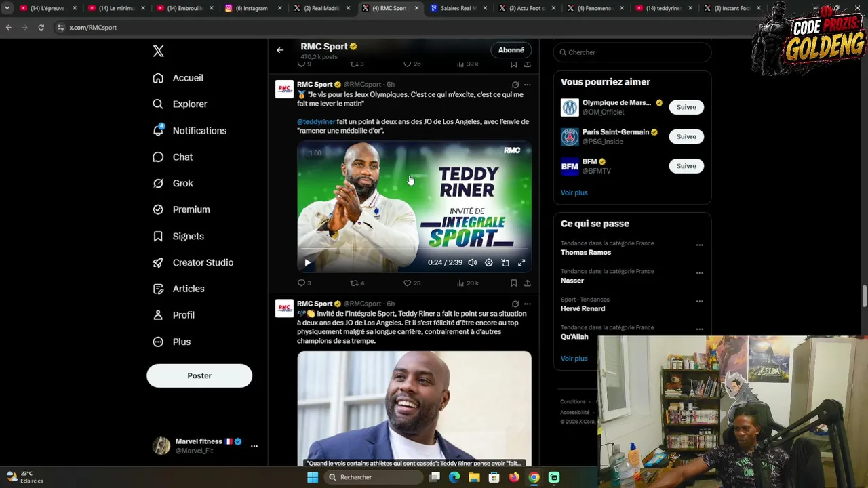Go back using the RMC Sport header arrow

[x=280, y=50]
